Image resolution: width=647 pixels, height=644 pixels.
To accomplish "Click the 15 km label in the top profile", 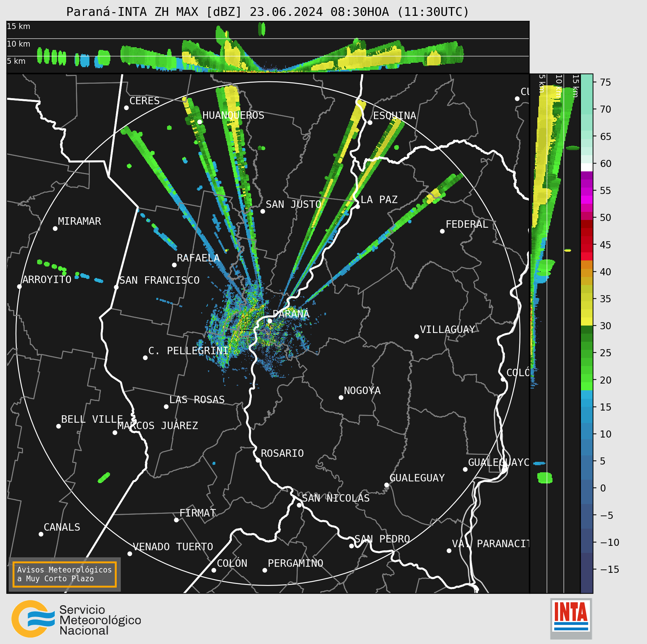I will pos(19,26).
